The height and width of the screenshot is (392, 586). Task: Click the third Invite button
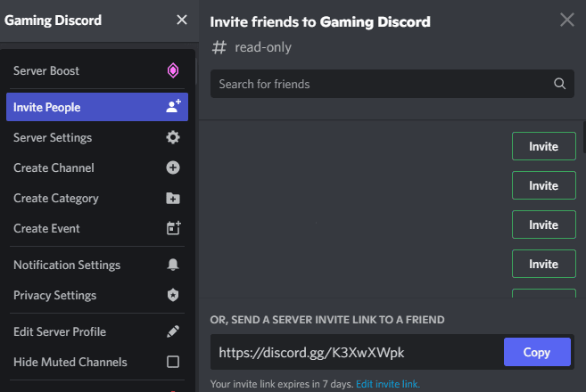544,225
